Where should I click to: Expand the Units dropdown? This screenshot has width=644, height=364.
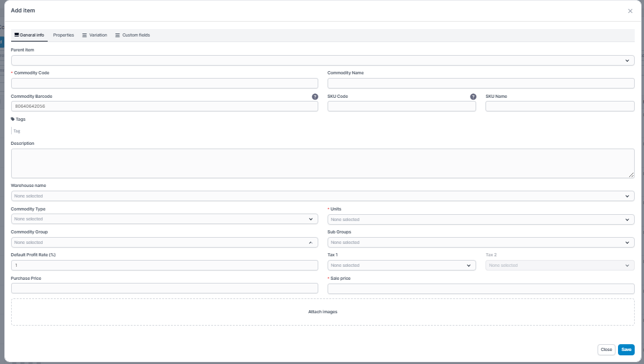[481, 220]
